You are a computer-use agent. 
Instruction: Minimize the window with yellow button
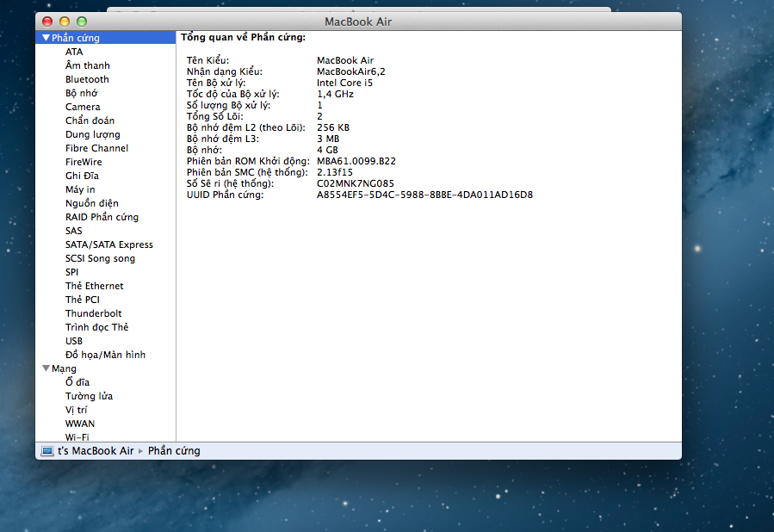coord(65,22)
